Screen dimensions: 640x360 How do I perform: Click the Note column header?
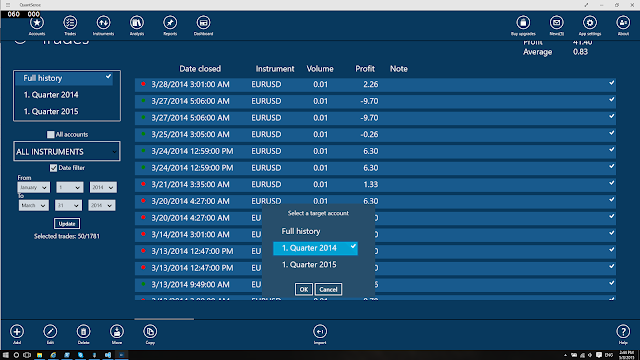(x=399, y=69)
